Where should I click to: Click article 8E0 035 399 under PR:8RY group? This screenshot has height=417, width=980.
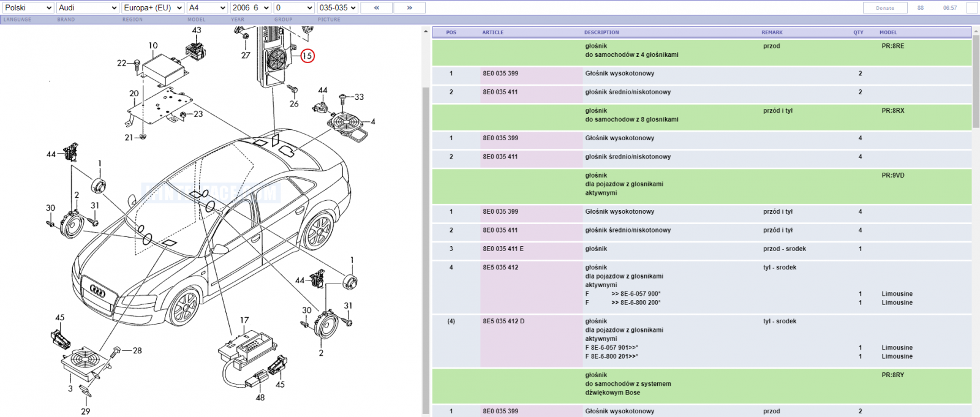point(500,411)
